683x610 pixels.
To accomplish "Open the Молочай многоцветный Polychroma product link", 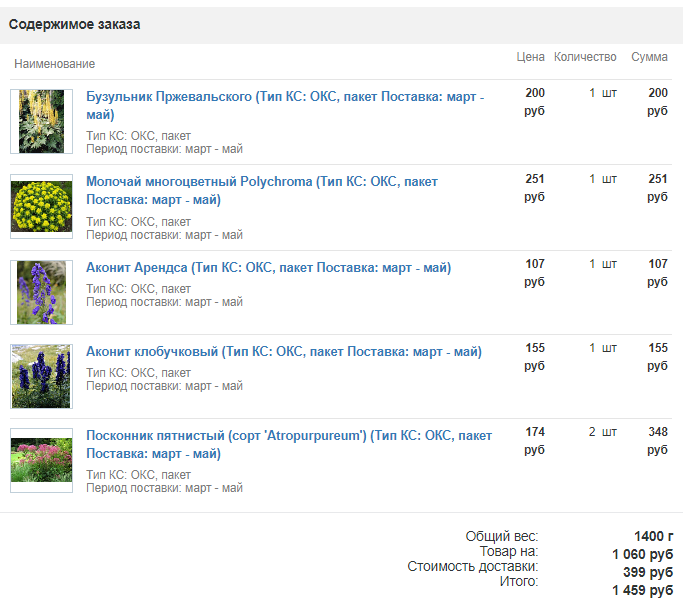I will [262, 190].
